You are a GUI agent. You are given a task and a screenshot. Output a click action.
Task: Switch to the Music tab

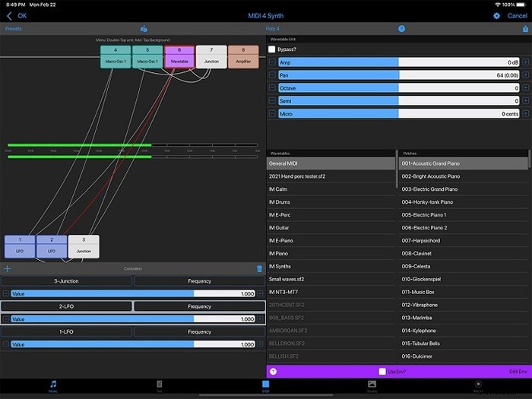coord(53,386)
